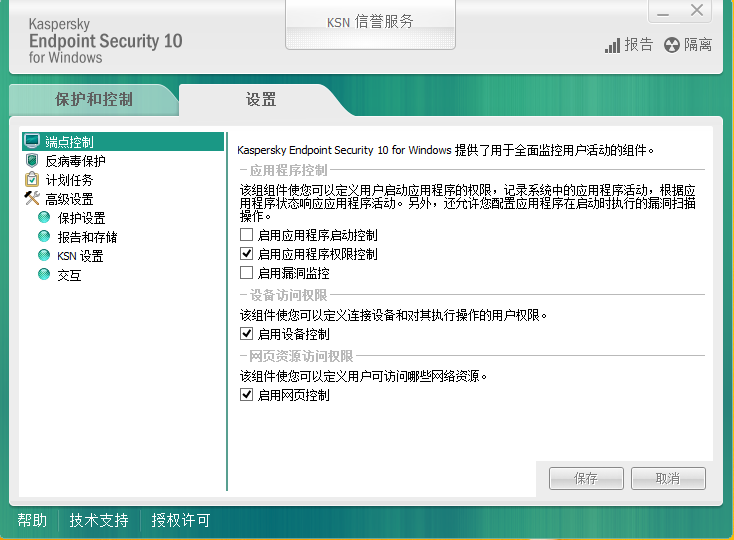Click the clipboard icon beside 计划任务
The image size is (734, 540).
pos(32,180)
